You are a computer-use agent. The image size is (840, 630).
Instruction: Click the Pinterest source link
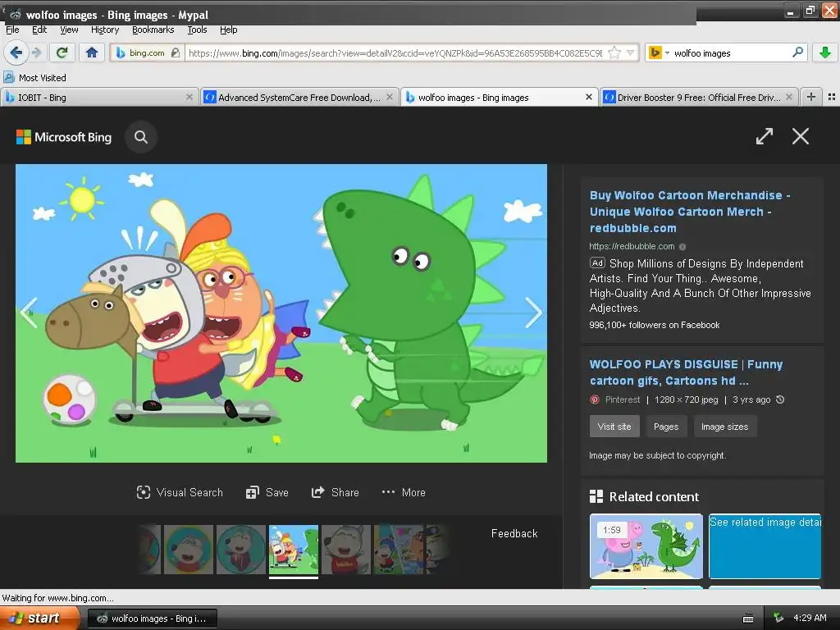(622, 399)
